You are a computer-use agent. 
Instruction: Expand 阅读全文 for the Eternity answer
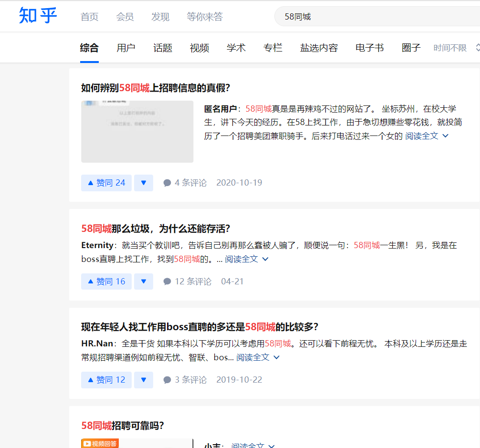(247, 259)
